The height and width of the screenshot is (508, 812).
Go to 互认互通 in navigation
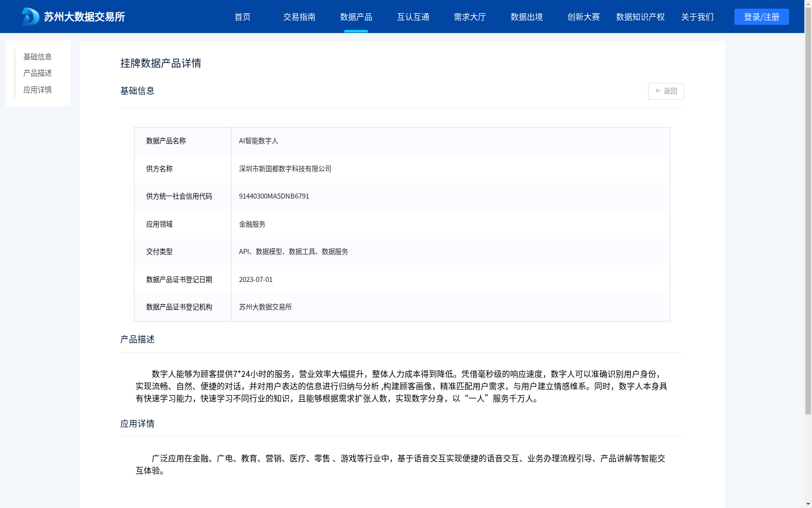click(x=413, y=17)
